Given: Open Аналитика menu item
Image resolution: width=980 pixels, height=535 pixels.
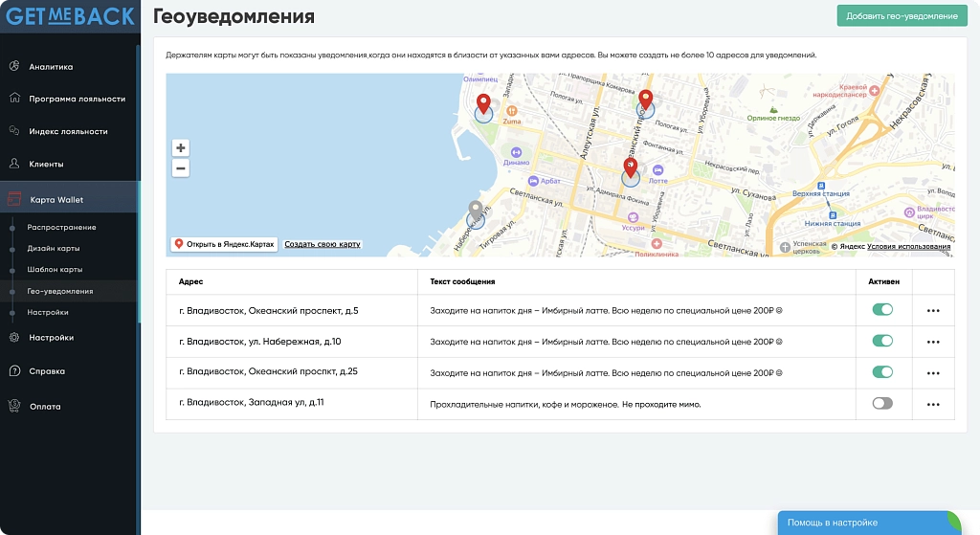Looking at the screenshot, I should click(x=51, y=67).
